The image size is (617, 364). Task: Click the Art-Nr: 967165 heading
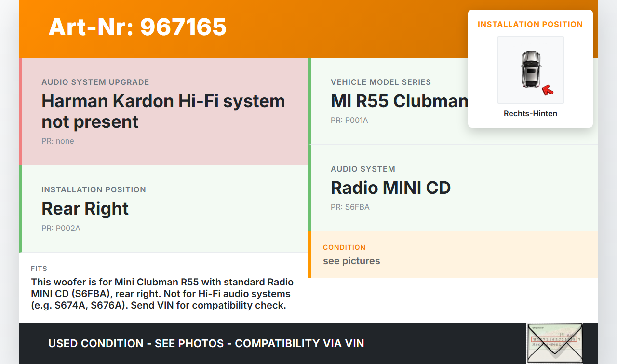[x=137, y=27]
